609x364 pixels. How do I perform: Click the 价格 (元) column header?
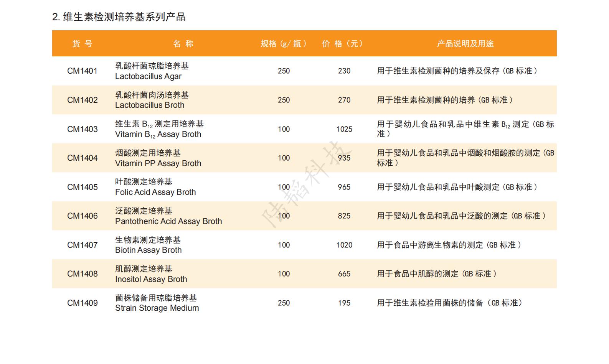(x=342, y=44)
